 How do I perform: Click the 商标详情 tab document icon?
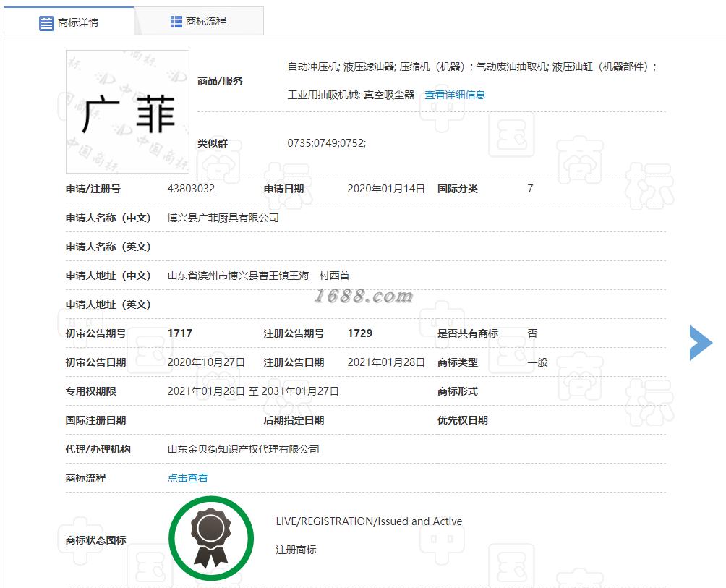click(x=46, y=22)
